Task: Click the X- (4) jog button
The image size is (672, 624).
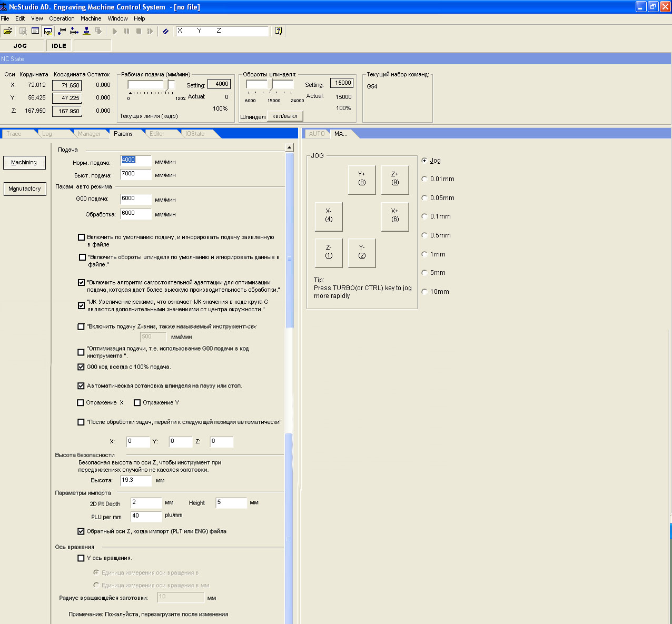Action: pos(329,217)
